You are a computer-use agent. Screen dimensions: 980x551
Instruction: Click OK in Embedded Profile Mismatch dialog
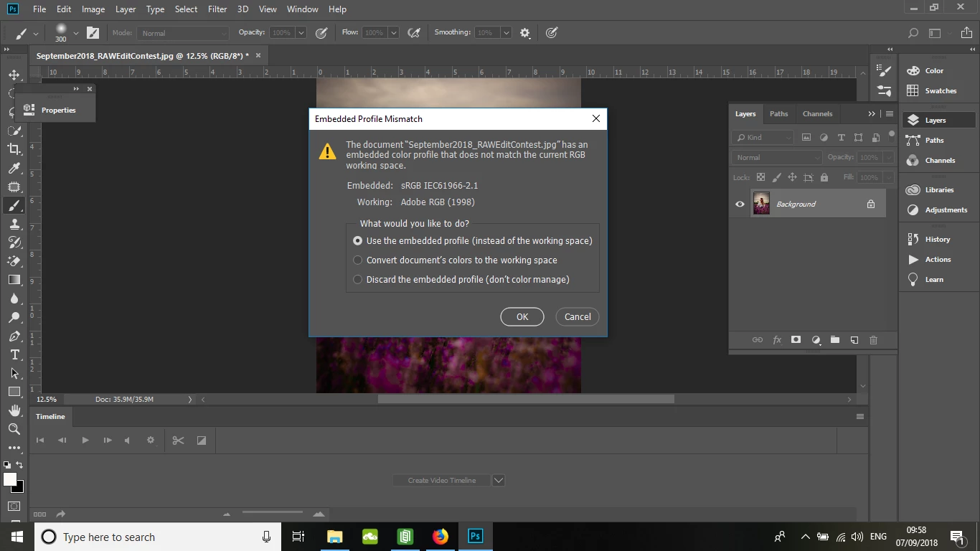(522, 317)
